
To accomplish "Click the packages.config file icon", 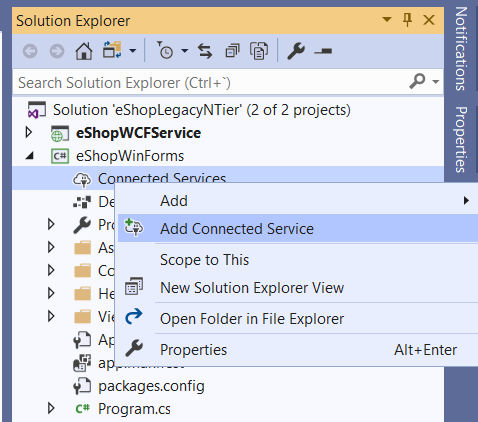I will click(82, 386).
